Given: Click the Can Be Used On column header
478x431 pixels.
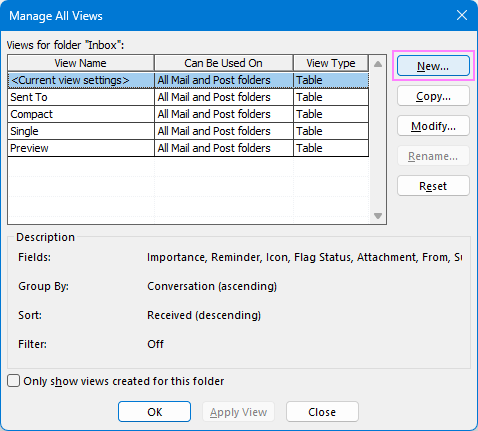Looking at the screenshot, I should (x=224, y=63).
